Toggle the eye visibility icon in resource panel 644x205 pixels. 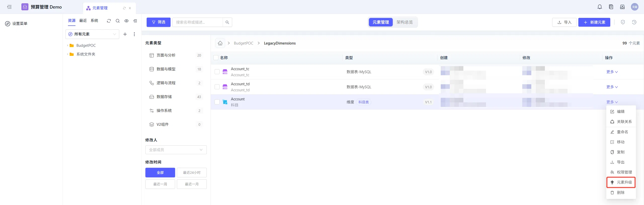tap(127, 21)
